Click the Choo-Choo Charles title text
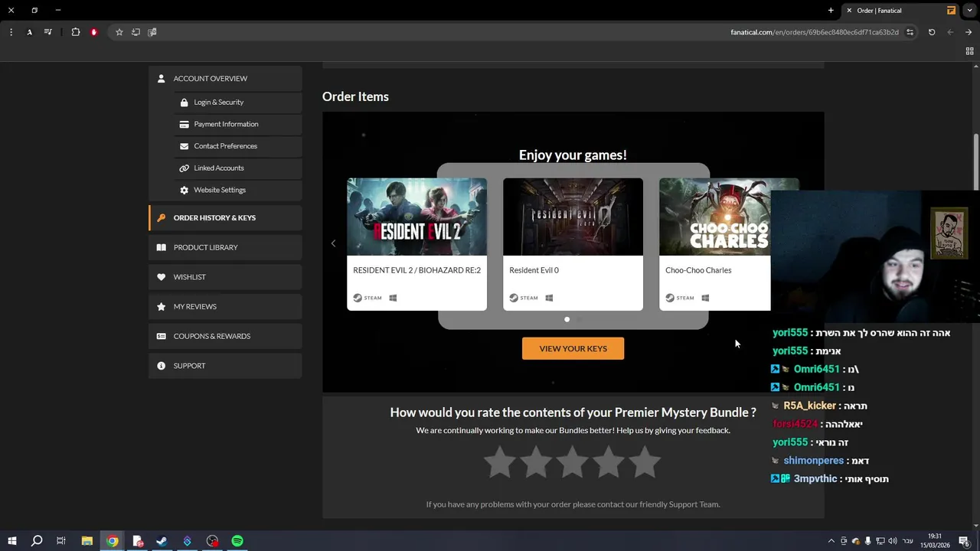This screenshot has width=980, height=551. (x=698, y=270)
